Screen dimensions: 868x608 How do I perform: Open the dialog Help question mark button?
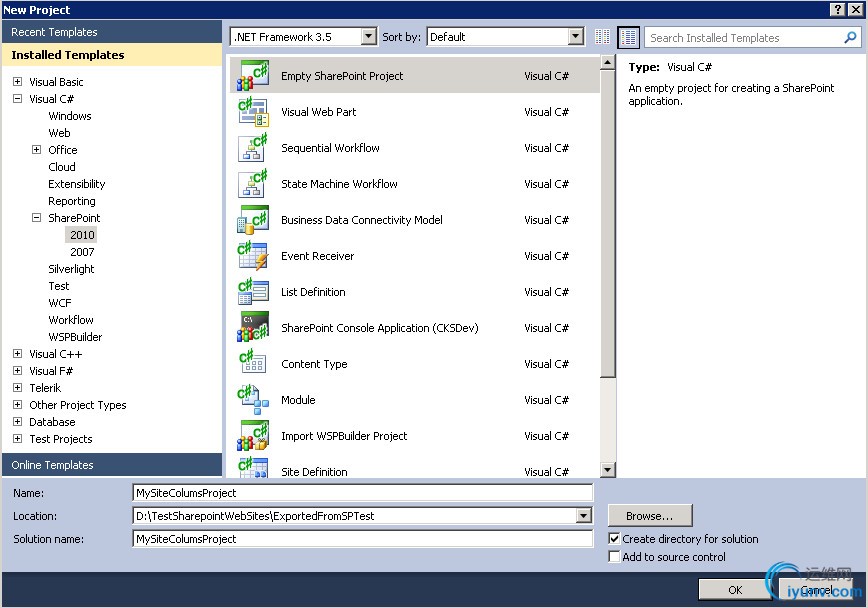(838, 9)
